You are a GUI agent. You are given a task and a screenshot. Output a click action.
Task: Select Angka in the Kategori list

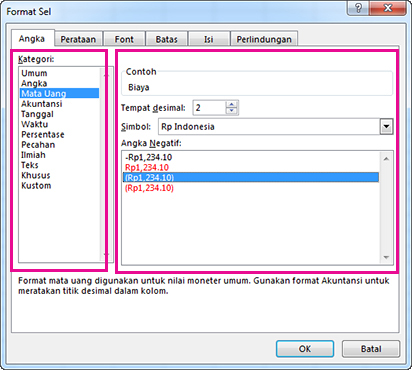(x=59, y=83)
